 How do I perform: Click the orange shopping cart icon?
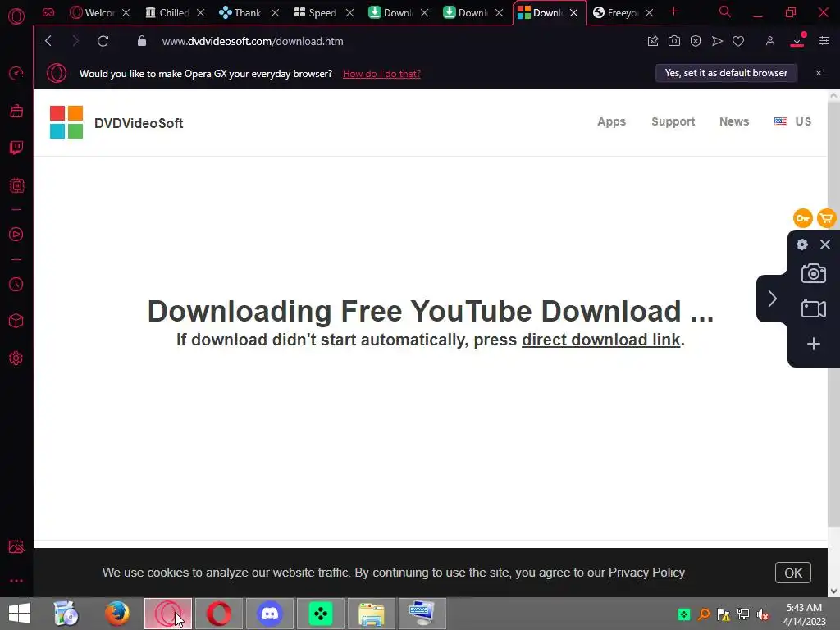point(827,218)
